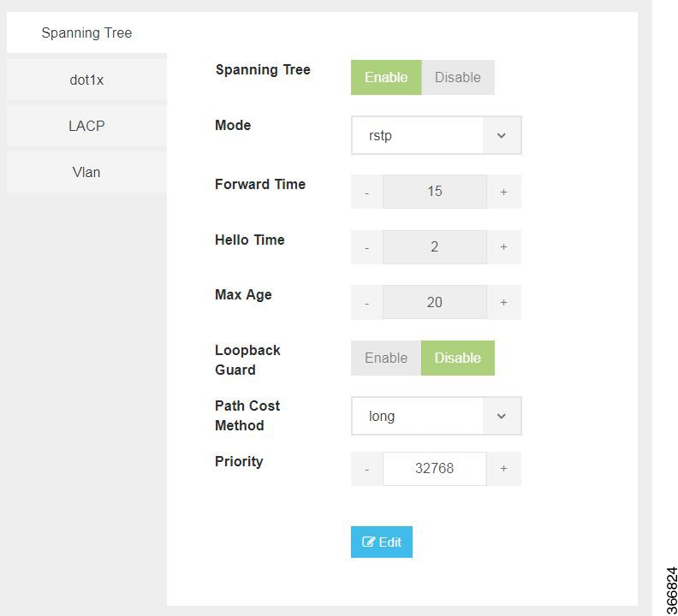Viewport: 678px width, 616px height.
Task: Increase Hello Time with plus button
Action: pos(503,247)
